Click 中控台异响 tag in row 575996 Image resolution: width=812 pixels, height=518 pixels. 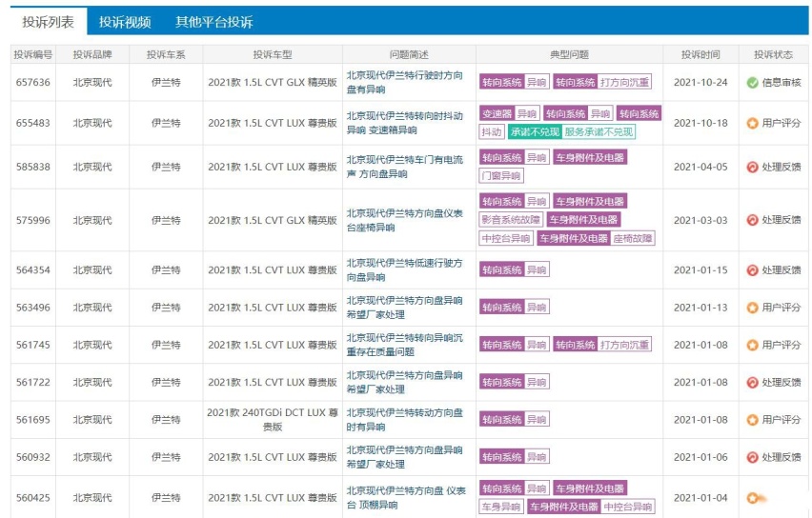pyautogui.click(x=506, y=239)
